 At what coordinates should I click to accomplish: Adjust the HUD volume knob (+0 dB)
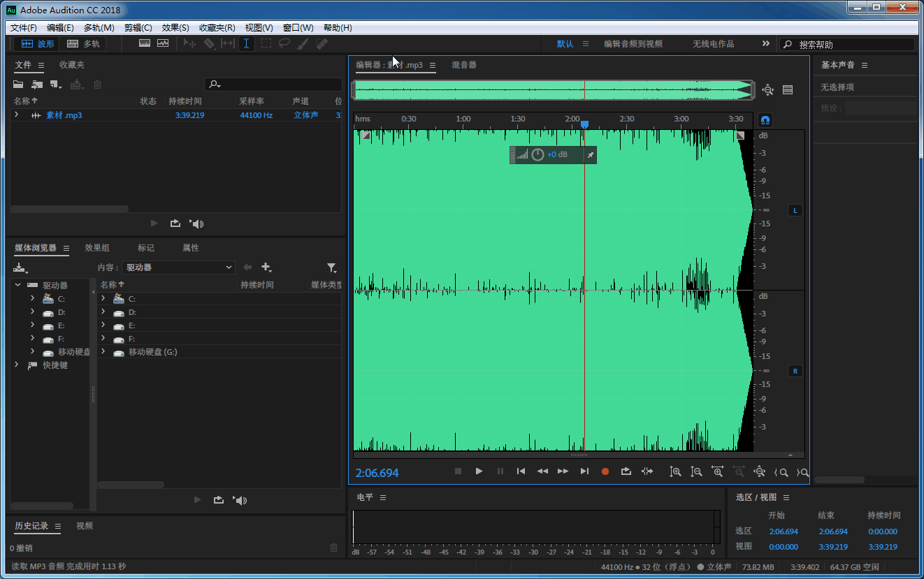(x=537, y=154)
